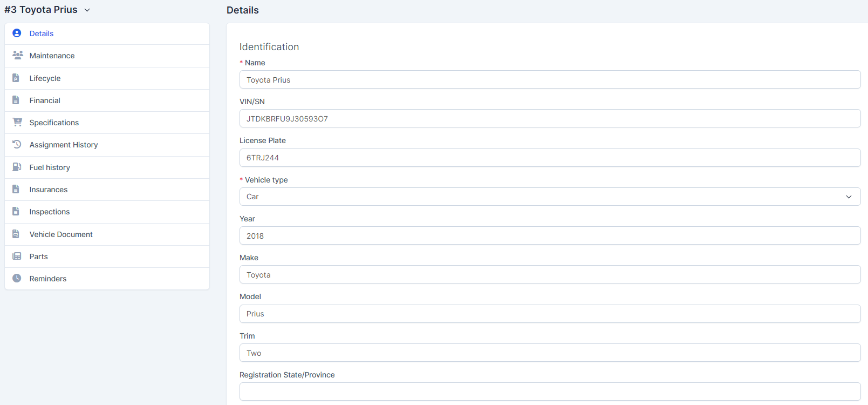Open the Specifications section

pos(107,123)
